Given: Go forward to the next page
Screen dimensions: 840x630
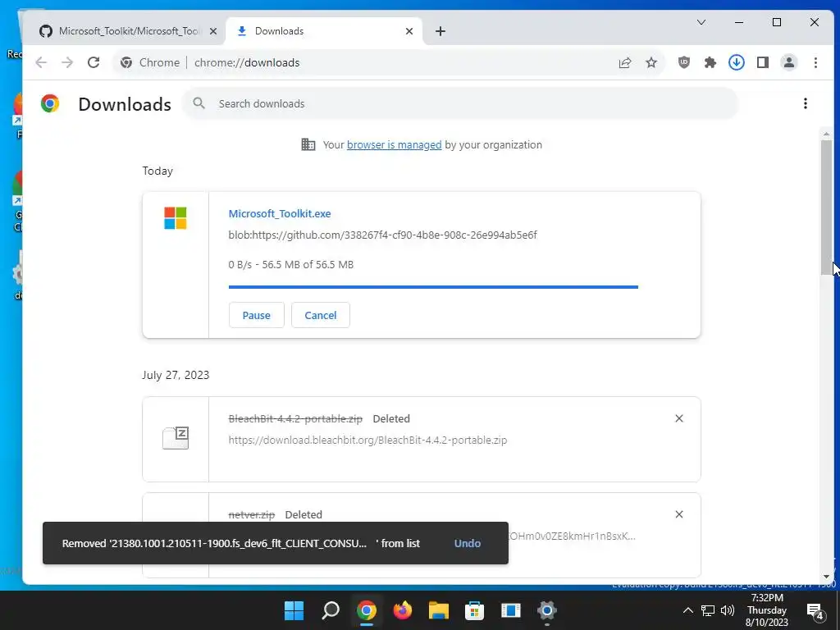Looking at the screenshot, I should (67, 62).
